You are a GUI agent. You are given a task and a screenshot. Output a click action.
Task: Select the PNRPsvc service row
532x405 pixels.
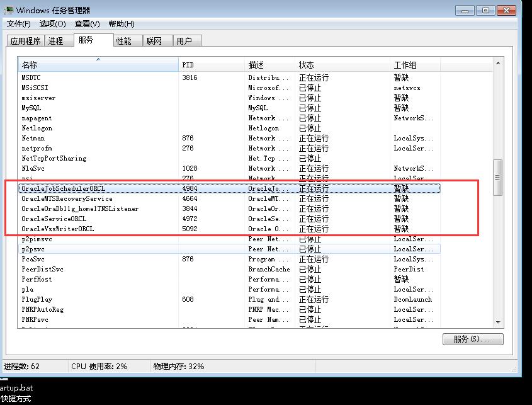point(229,319)
